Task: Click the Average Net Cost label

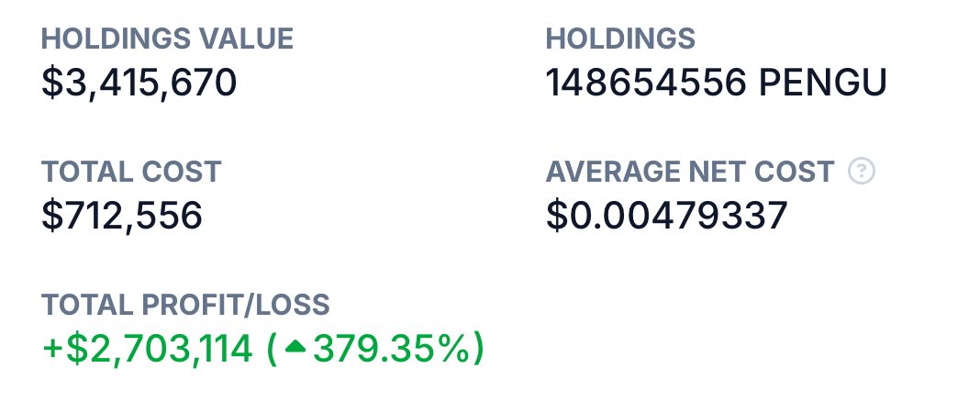Action: point(690,172)
